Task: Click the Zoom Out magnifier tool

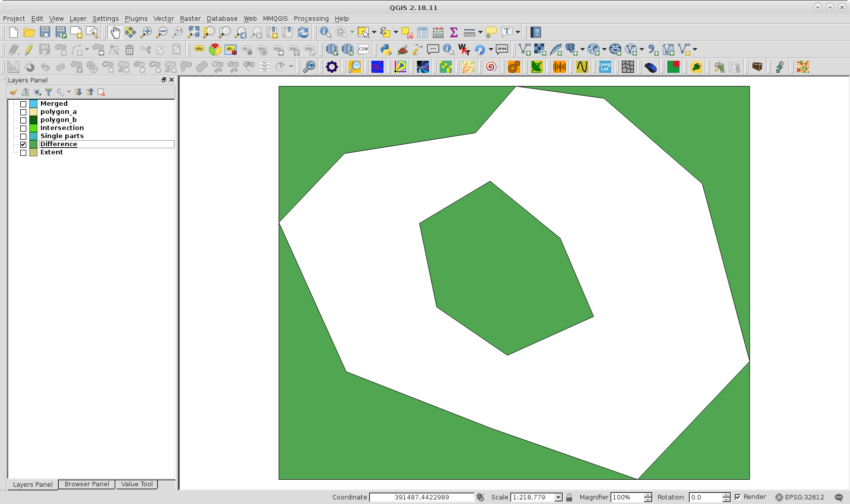Action: (x=162, y=32)
